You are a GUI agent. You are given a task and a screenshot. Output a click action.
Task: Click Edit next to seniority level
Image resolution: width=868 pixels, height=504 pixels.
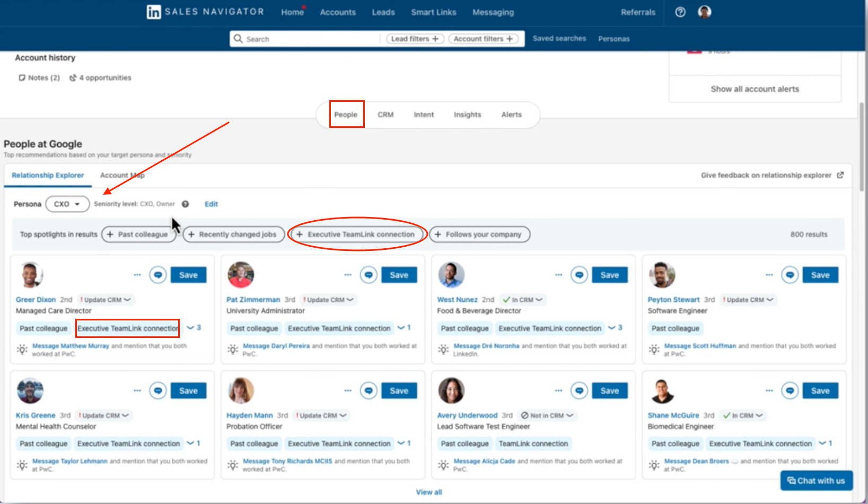[211, 204]
